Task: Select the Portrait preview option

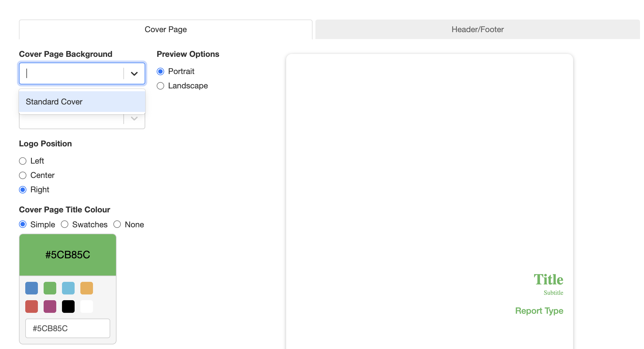Action: point(160,72)
